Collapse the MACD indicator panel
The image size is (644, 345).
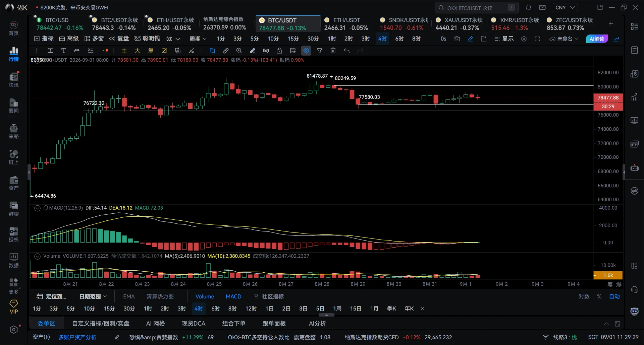(x=37, y=208)
